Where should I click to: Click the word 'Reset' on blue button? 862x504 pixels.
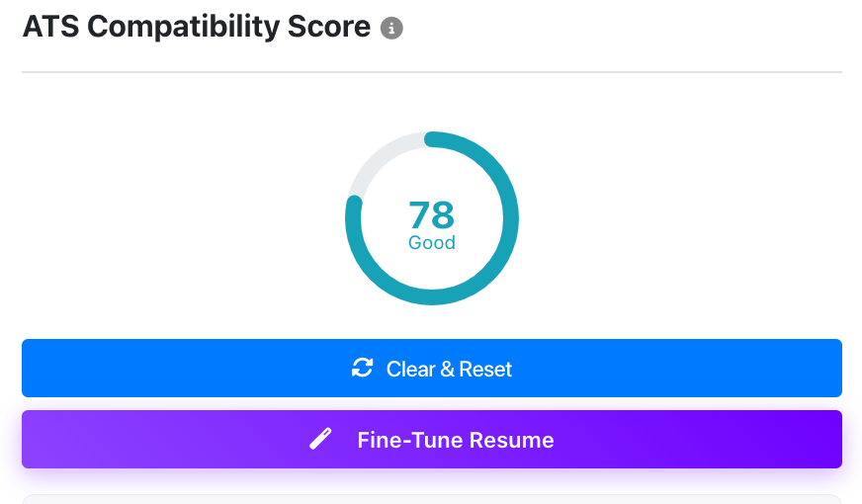click(487, 370)
